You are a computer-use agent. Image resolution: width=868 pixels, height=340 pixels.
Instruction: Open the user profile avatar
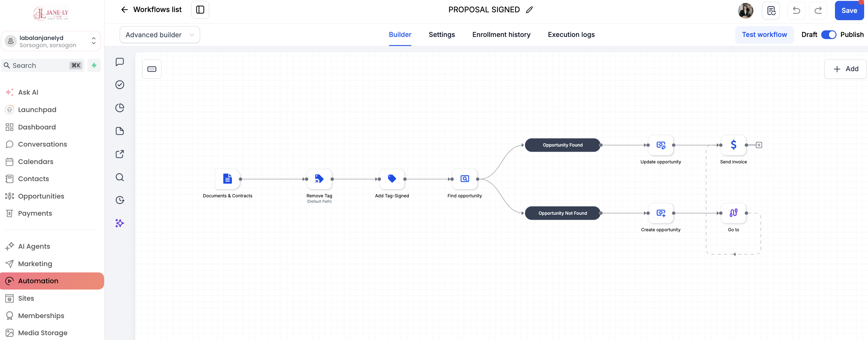click(x=746, y=11)
